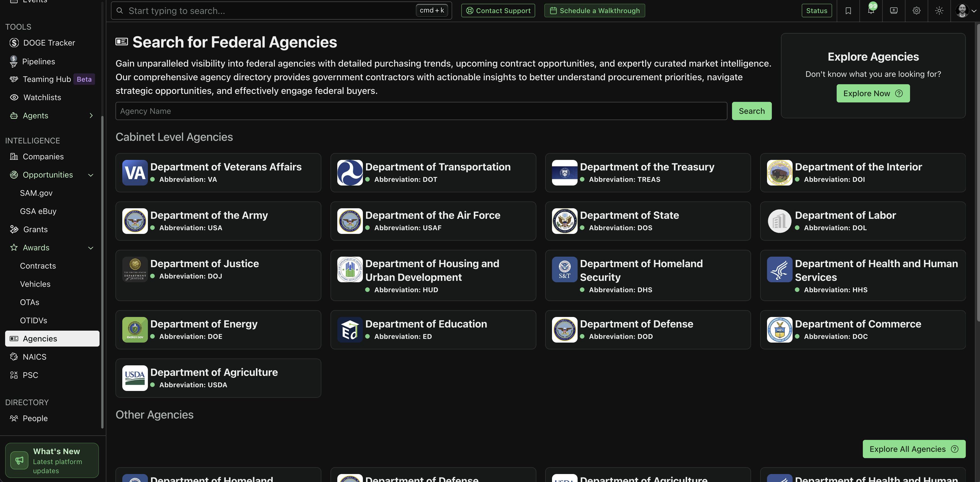
Task: Click the Veterans Affairs VA logo
Action: click(x=135, y=173)
